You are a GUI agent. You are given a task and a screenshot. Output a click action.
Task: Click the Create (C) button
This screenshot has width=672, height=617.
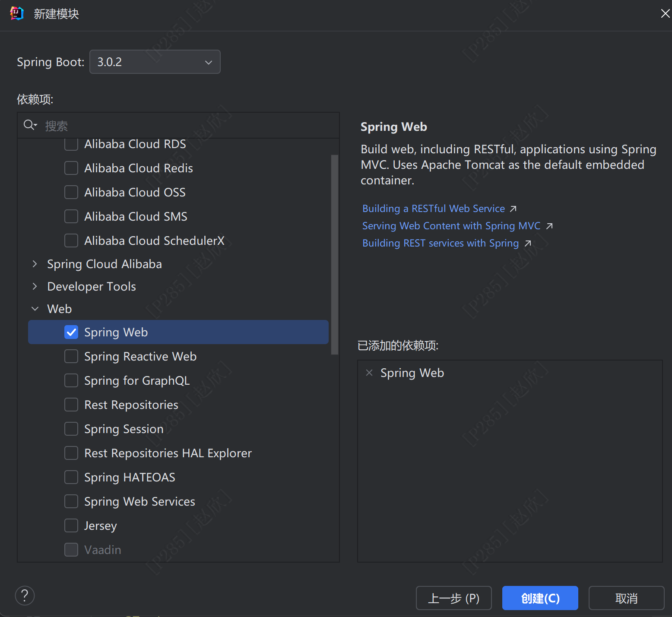[x=540, y=598]
